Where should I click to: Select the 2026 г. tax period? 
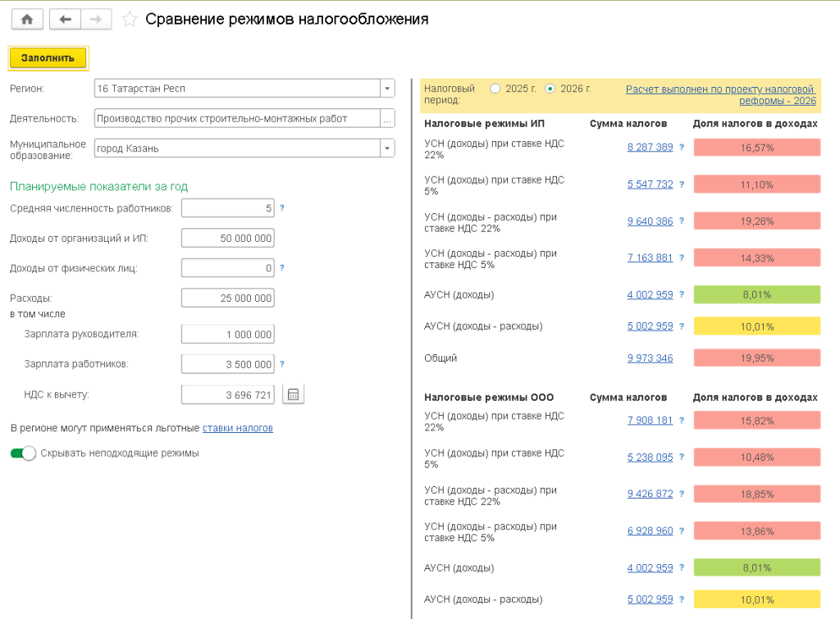[x=550, y=89]
